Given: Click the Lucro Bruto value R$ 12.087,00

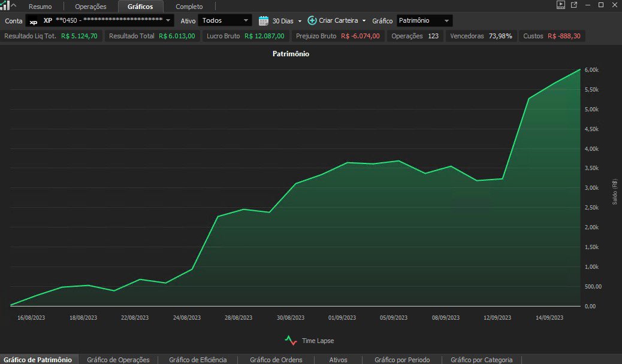Looking at the screenshot, I should pyautogui.click(x=264, y=36).
